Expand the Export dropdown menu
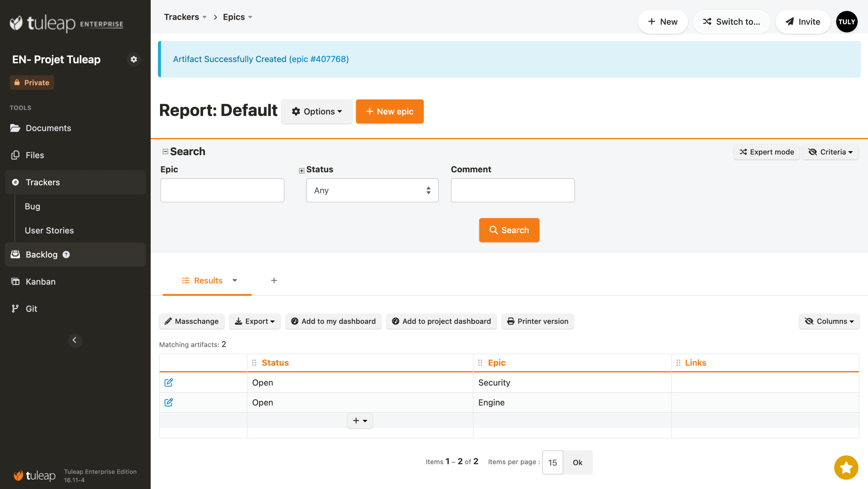868x489 pixels. (255, 321)
